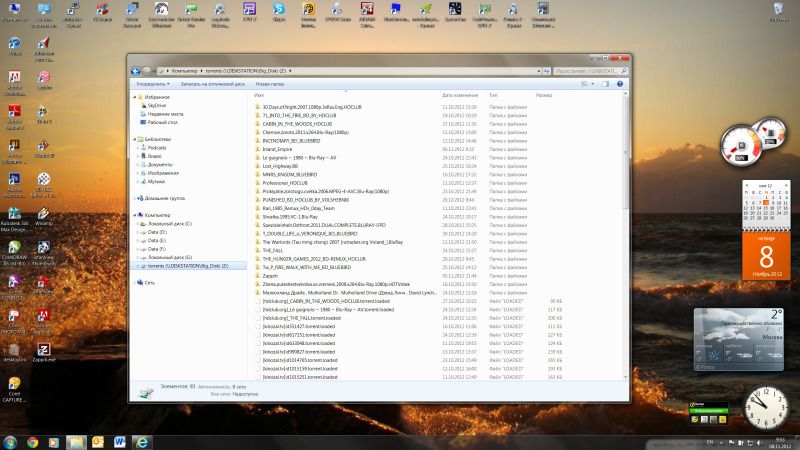The image size is (800, 450).
Task: Click the address bar refresh button
Action: pos(546,71)
